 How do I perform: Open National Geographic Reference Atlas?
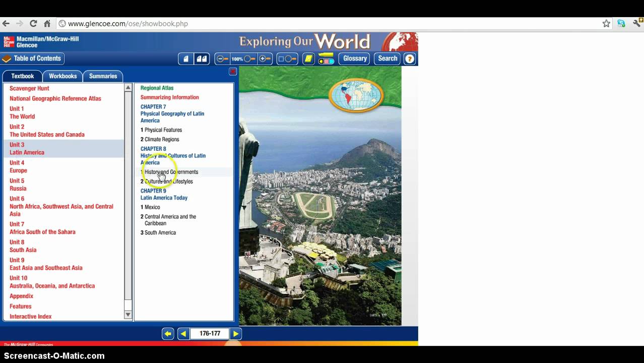[55, 98]
